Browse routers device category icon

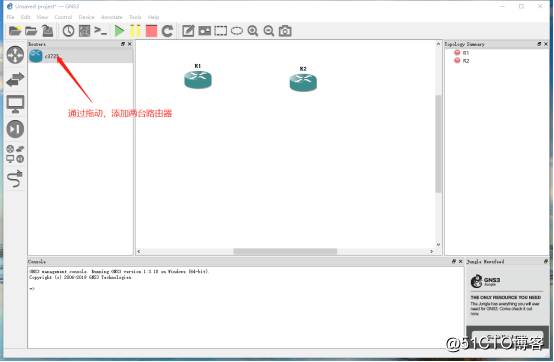pos(15,55)
